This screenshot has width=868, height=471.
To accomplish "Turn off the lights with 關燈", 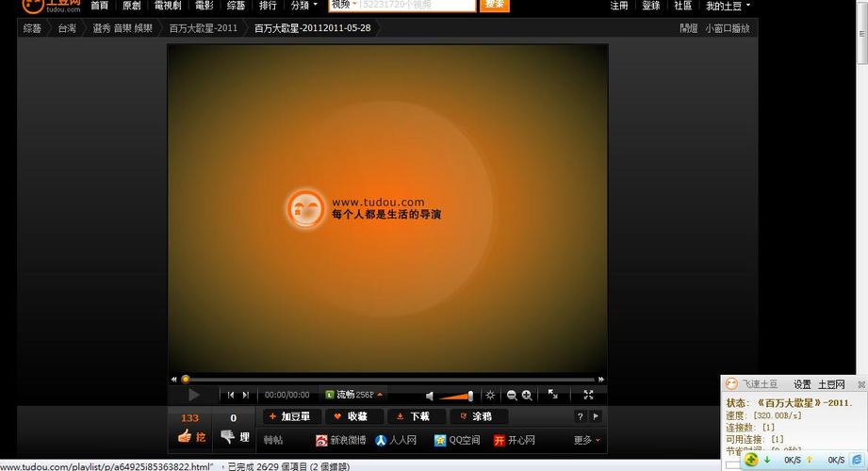I will [689, 28].
